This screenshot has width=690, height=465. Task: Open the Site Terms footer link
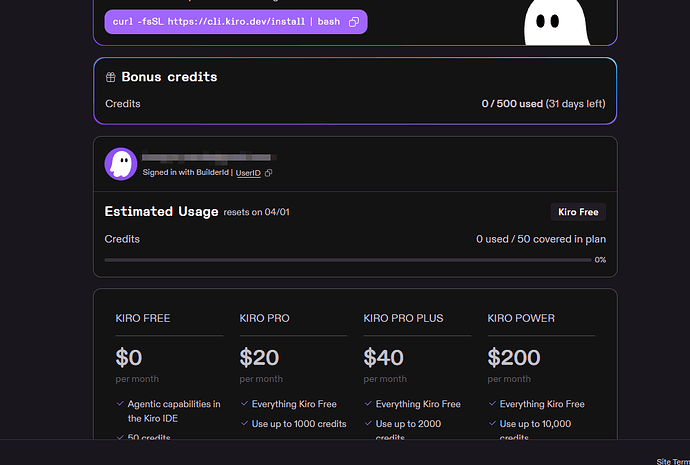(x=673, y=461)
